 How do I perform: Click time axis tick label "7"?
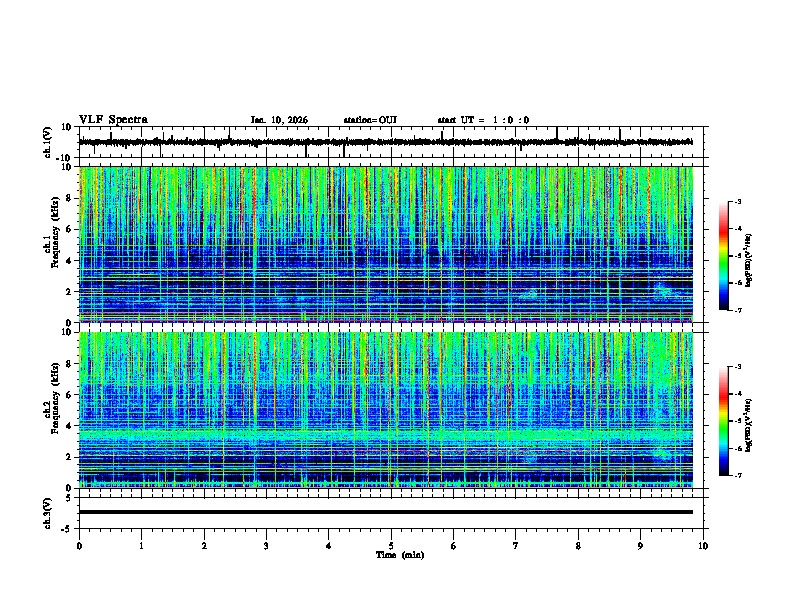coord(516,546)
